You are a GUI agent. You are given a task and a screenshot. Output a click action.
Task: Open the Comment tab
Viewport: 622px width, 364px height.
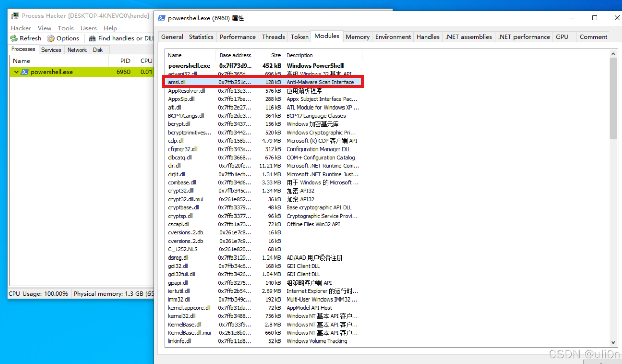coord(593,37)
